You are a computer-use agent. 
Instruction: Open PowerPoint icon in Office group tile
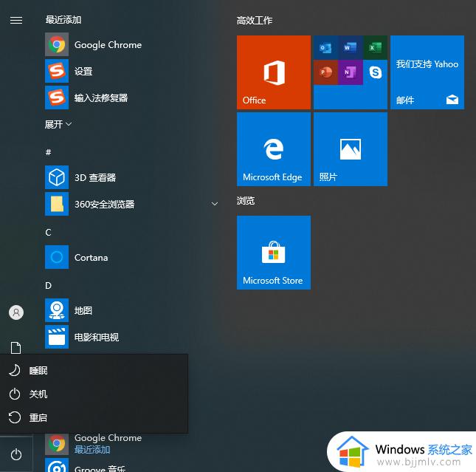coord(325,72)
